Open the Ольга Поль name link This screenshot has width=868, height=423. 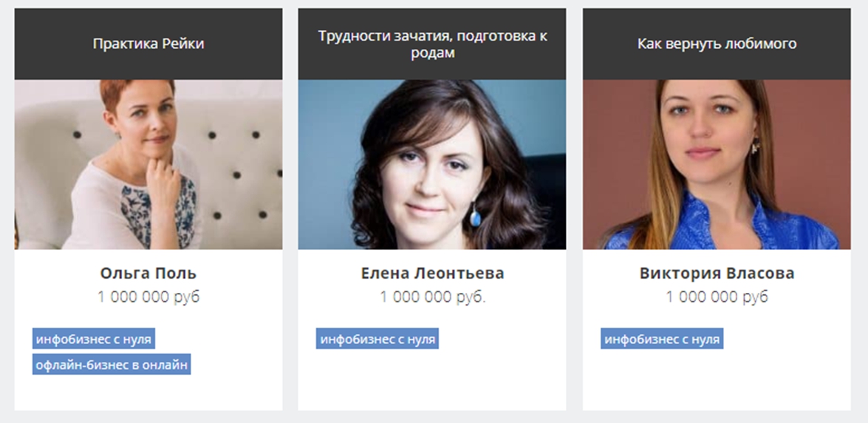(x=148, y=274)
